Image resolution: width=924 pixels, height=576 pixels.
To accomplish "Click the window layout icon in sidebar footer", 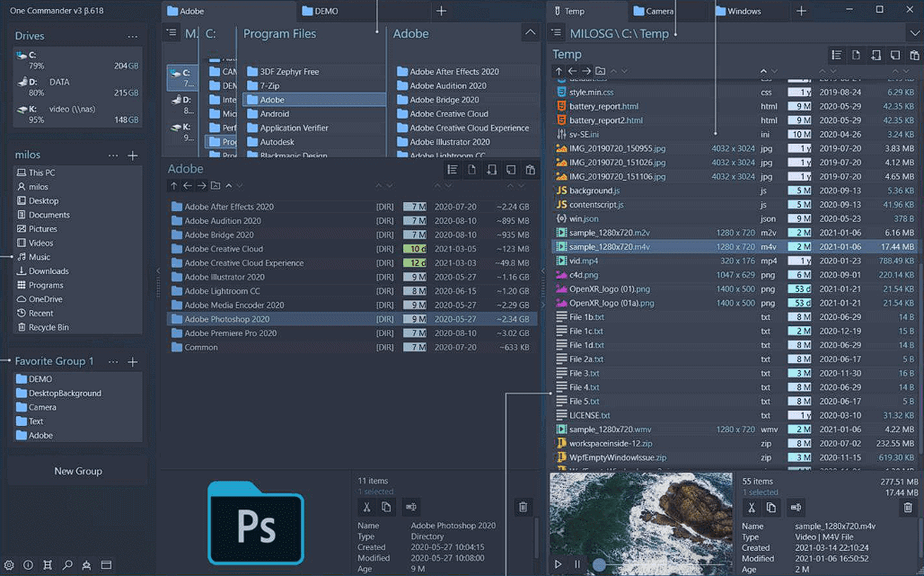I will [106, 565].
